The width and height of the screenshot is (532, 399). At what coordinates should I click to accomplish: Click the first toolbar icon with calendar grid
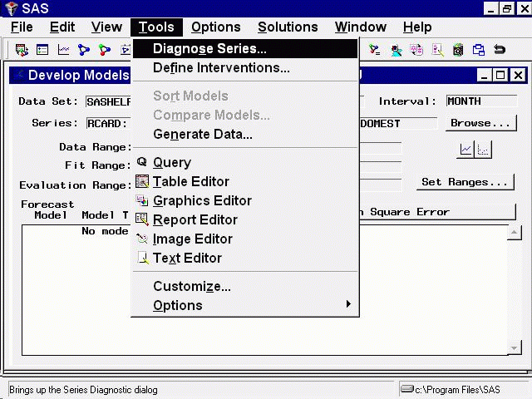(x=22, y=50)
